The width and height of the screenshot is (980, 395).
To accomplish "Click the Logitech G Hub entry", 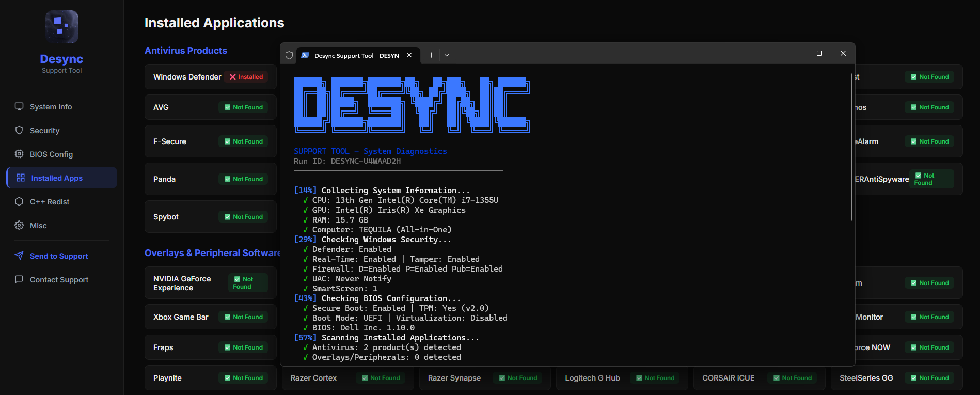I will click(x=622, y=378).
